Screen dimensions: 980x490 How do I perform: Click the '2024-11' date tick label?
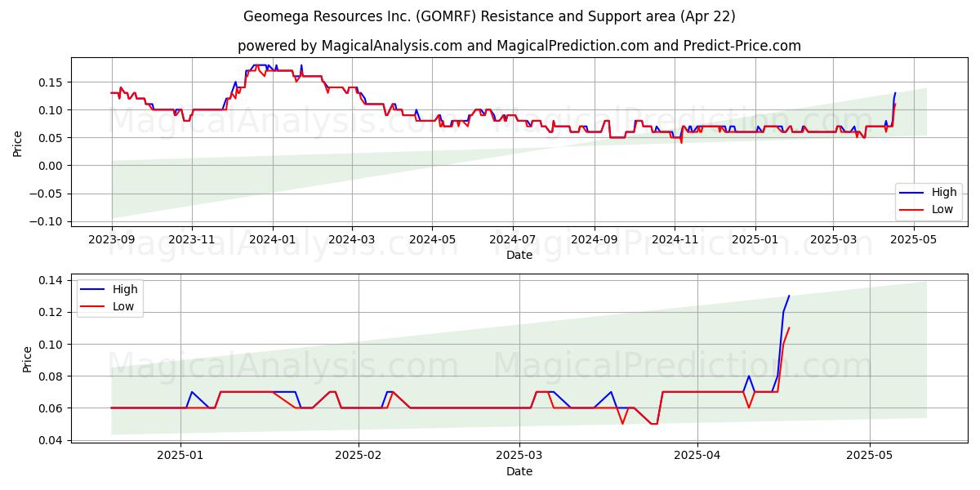tap(674, 238)
